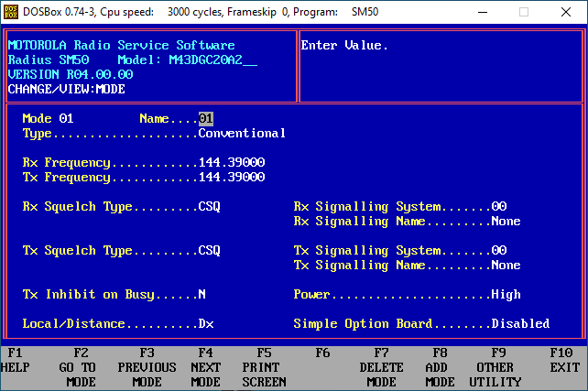This screenshot has height=391, width=588.
Task: Click the Rx Signalling System value 00
Action: [x=499, y=206]
